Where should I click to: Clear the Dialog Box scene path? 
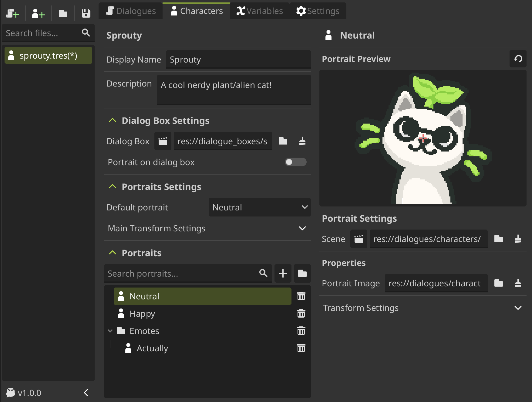[302, 141]
